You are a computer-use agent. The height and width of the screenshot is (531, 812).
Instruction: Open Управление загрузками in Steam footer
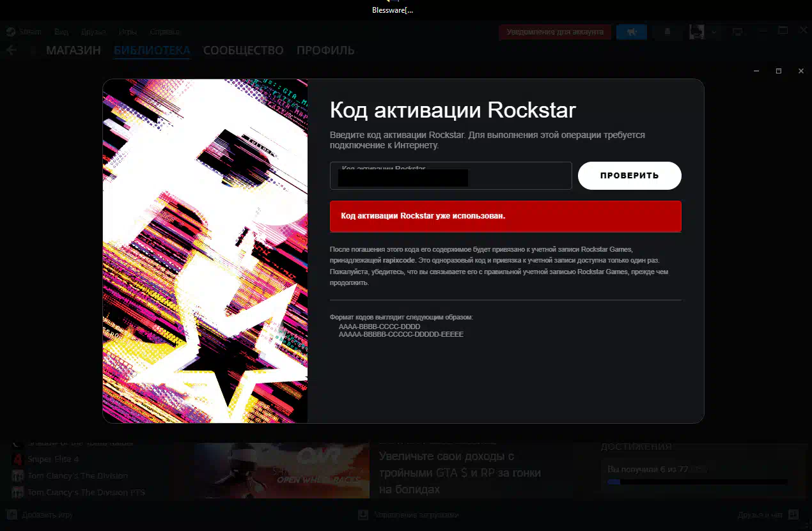[x=416, y=514]
